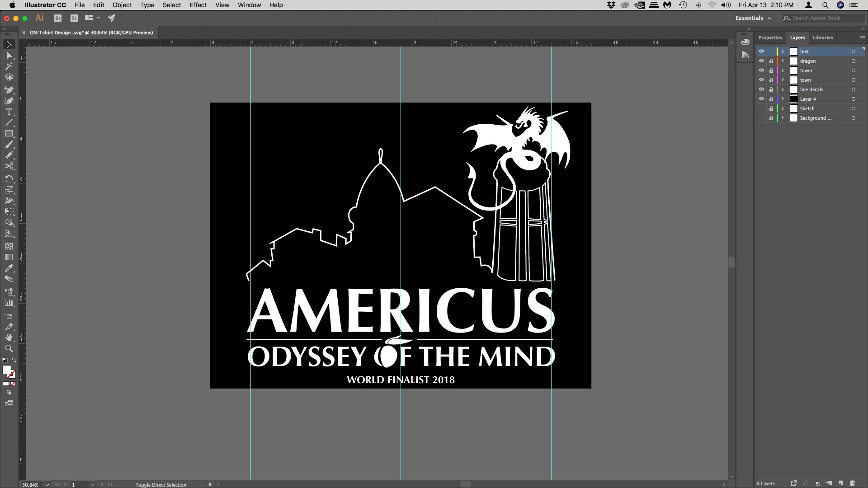Expand the text layer contents
Screen dimensions: 868x488
783,52
